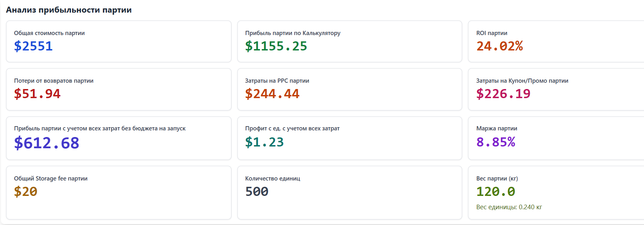644x225 pixels.
Task: Click the 500 units quantity value
Action: [x=257, y=192]
